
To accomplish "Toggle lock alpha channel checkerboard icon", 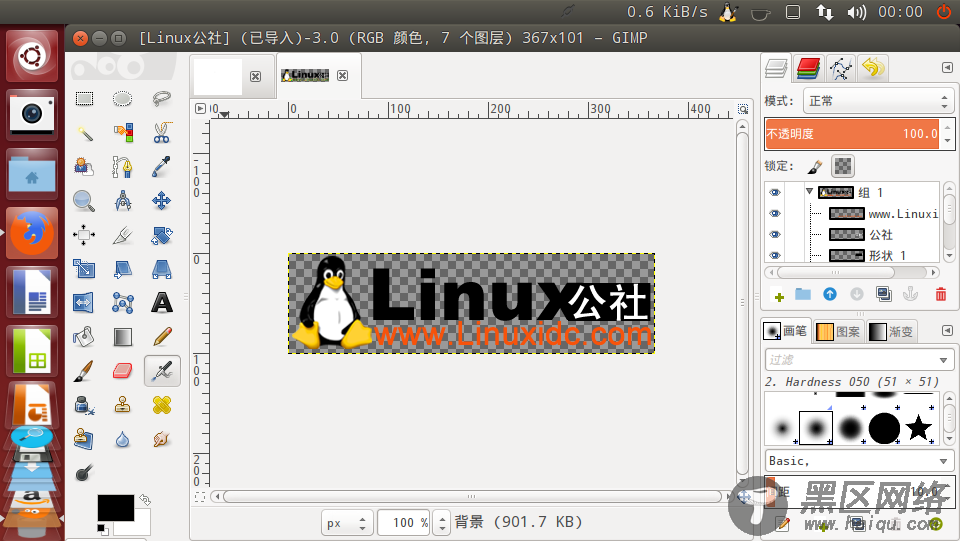I will point(843,166).
